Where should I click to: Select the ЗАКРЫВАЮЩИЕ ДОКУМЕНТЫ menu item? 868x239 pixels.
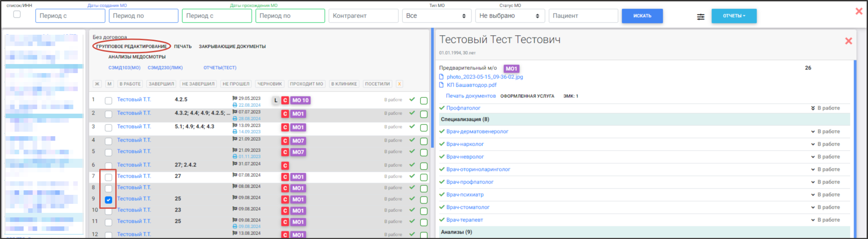[232, 46]
